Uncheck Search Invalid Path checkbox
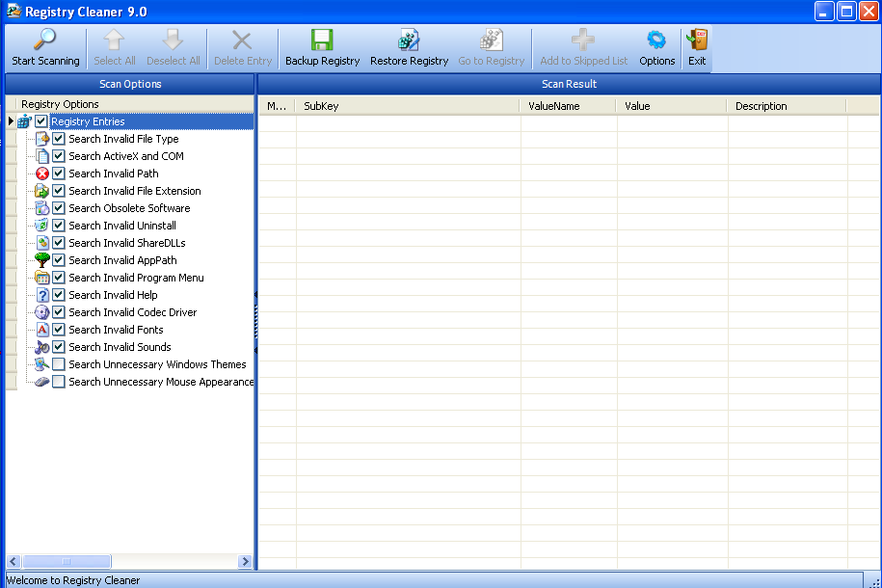Viewport: 882px width, 588px height. pos(59,174)
